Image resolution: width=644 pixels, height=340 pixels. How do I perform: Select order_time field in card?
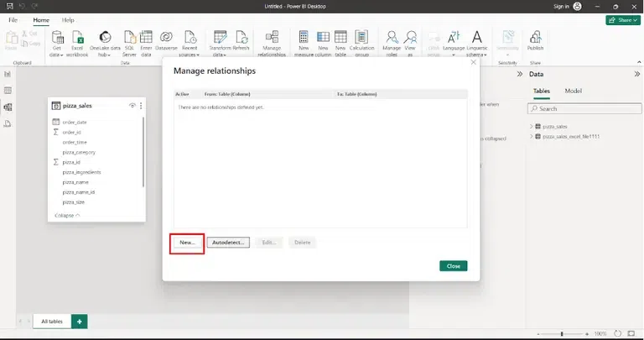coord(75,142)
